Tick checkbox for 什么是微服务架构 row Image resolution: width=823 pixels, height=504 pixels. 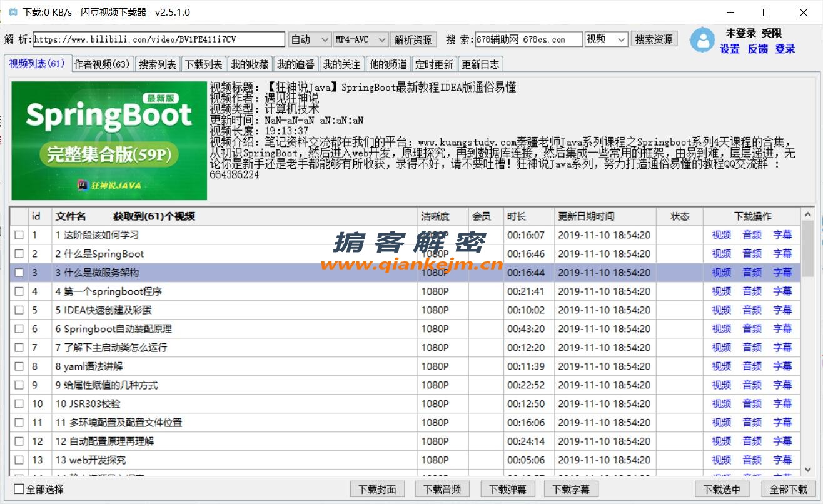pyautogui.click(x=19, y=273)
